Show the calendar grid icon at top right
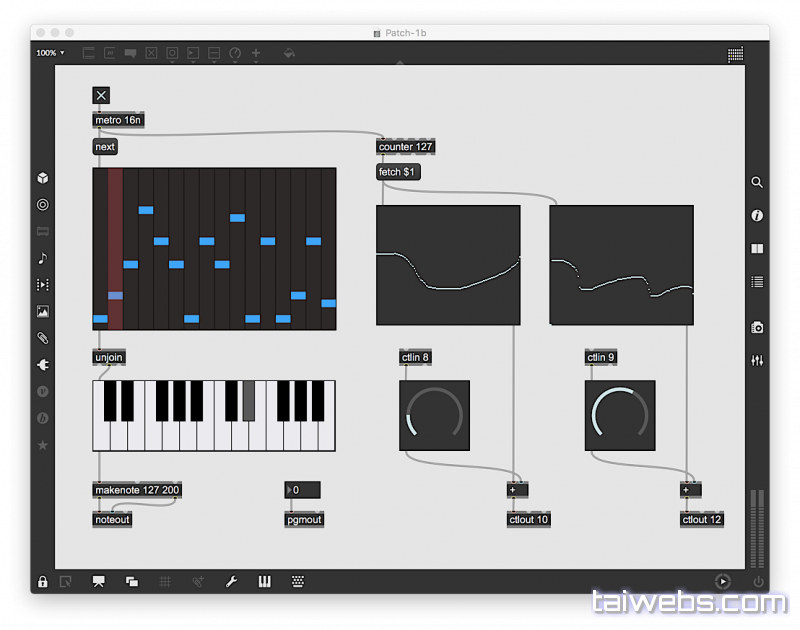The width and height of the screenshot is (800, 630). coord(735,54)
